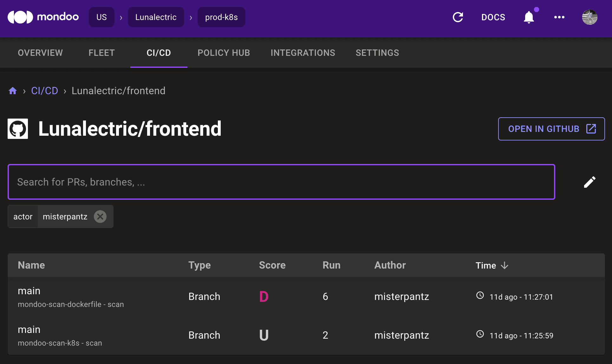Open the prod-k8s space breadcrumb
The width and height of the screenshot is (612, 364).
(x=221, y=17)
